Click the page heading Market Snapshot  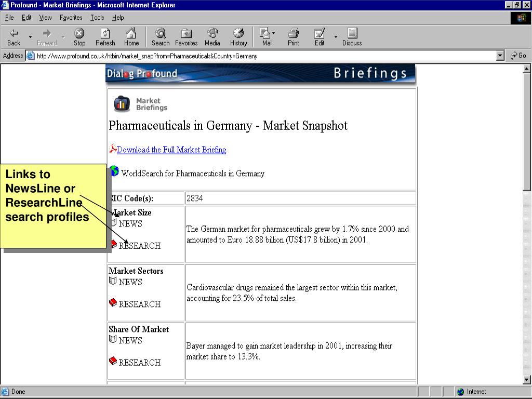click(x=228, y=126)
